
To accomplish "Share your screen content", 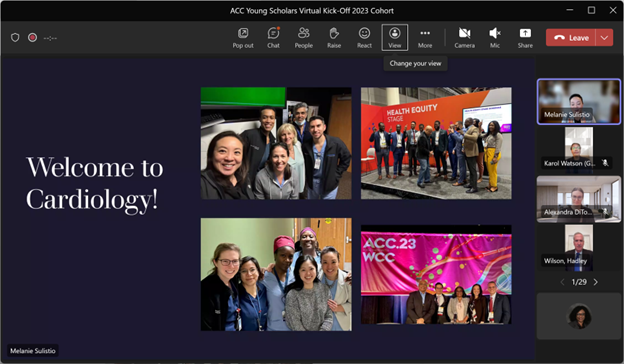I will [525, 38].
